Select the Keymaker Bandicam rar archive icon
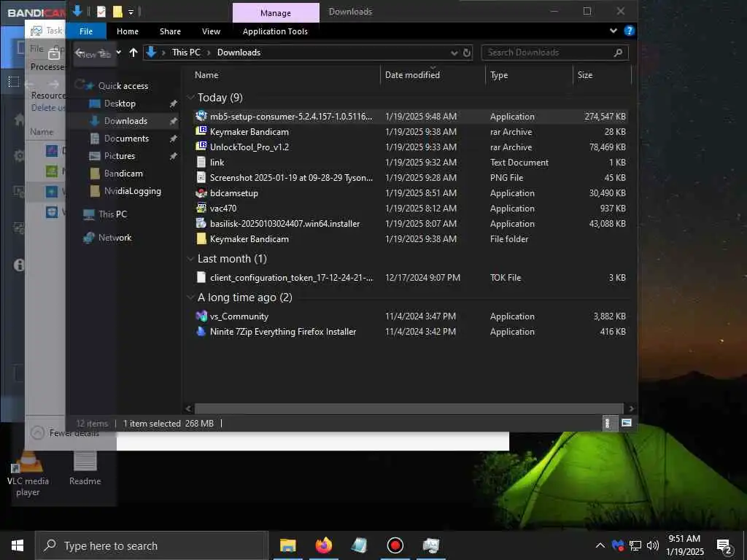The width and height of the screenshot is (747, 560). [x=201, y=131]
